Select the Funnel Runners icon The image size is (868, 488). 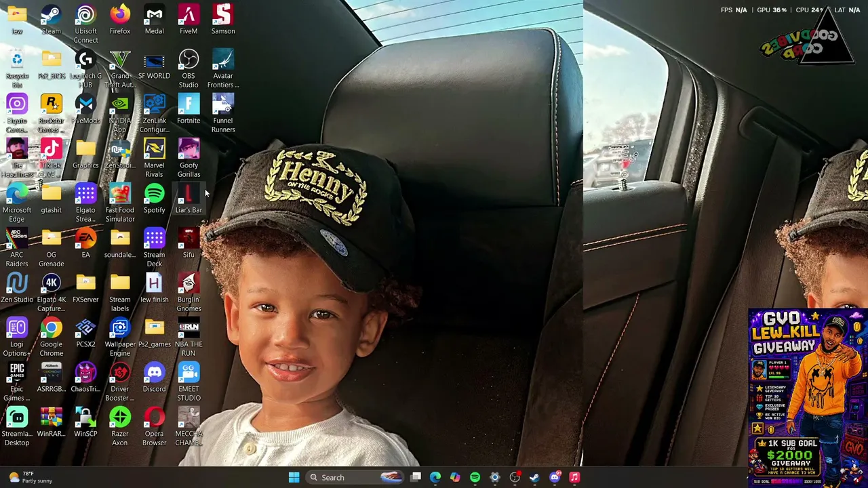tap(223, 113)
